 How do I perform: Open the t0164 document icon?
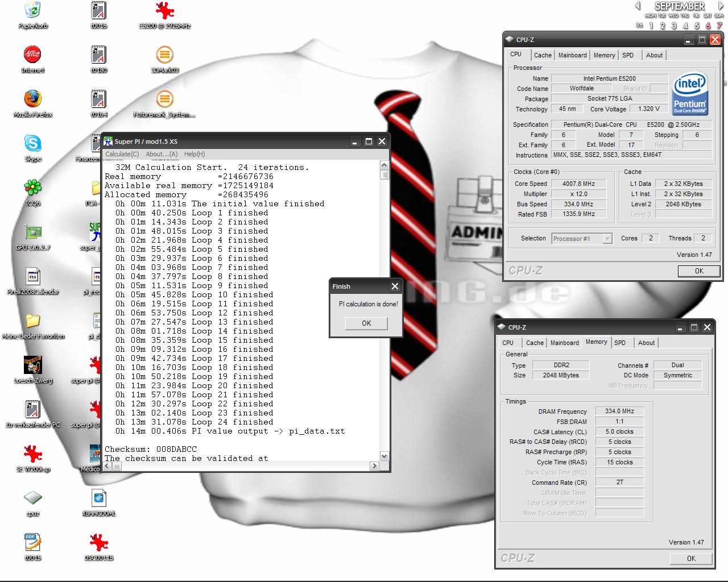(x=99, y=99)
